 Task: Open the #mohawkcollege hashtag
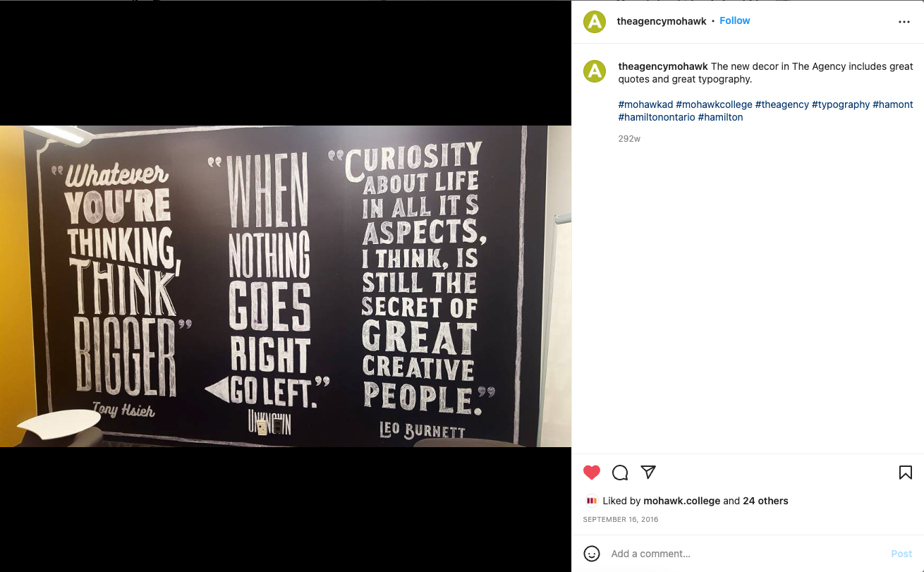[x=714, y=104]
